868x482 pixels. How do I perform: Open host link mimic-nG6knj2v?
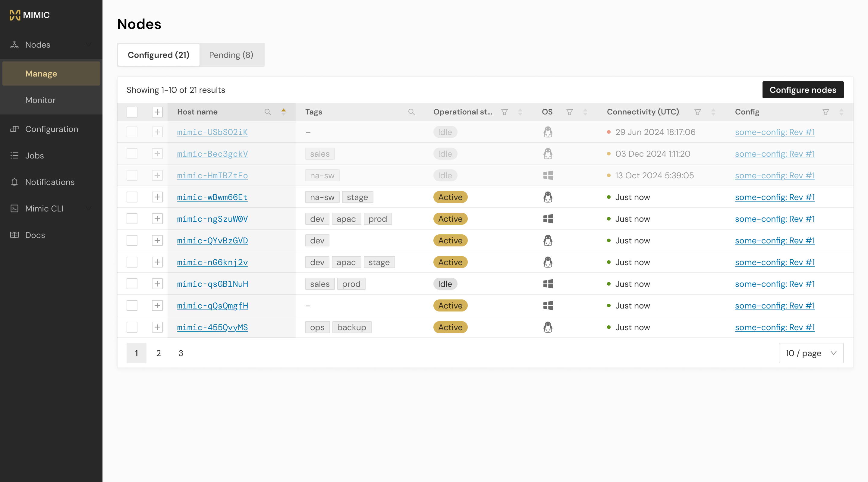[212, 262]
